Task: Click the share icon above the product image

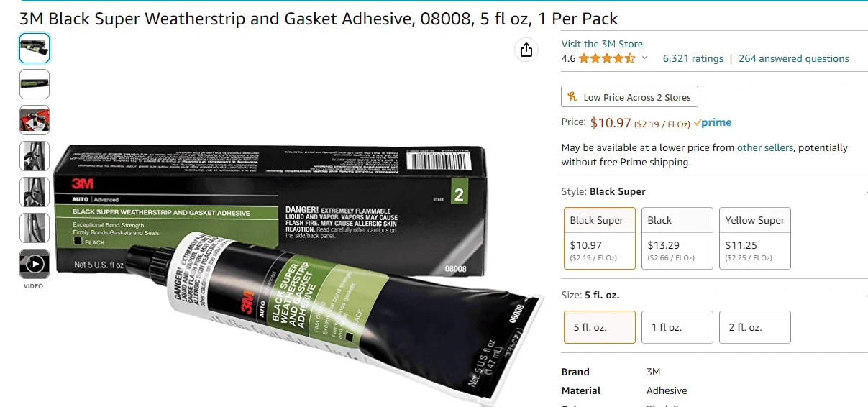Action: coord(526,50)
